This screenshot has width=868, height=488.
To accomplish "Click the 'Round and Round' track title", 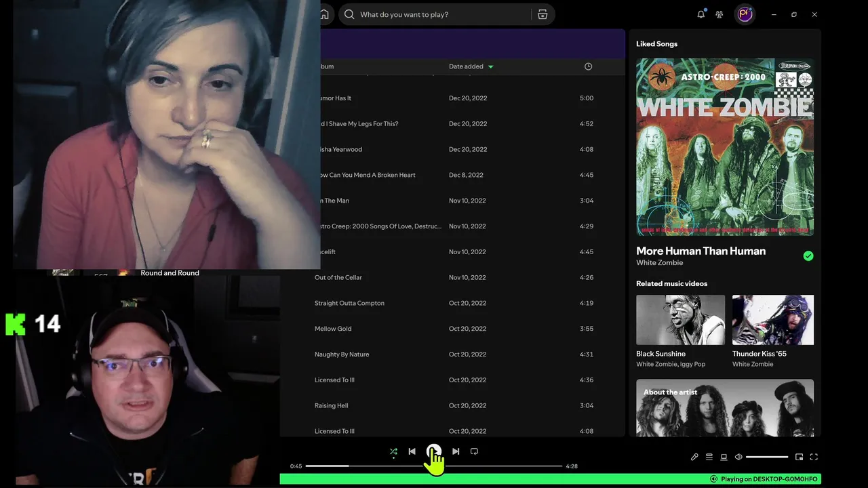I will coord(170,273).
